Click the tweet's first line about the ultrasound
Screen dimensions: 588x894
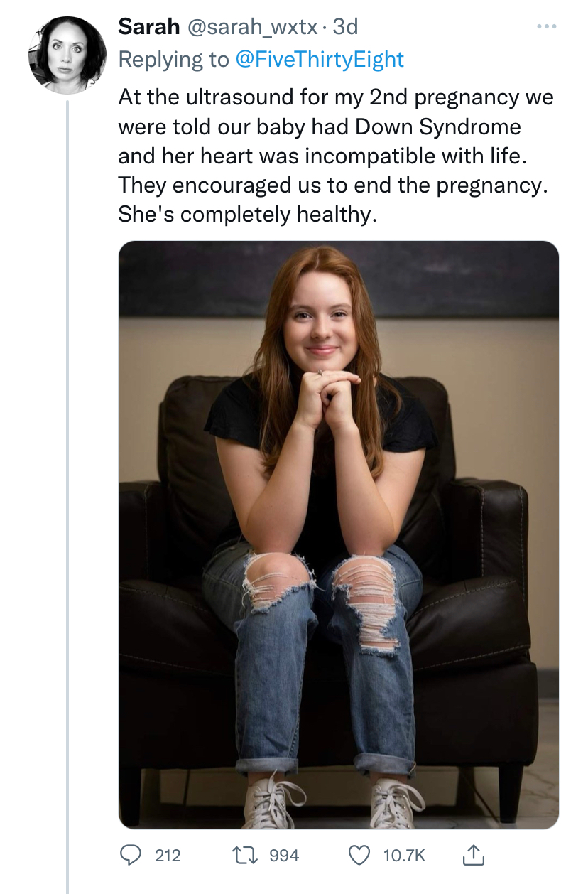pos(335,97)
